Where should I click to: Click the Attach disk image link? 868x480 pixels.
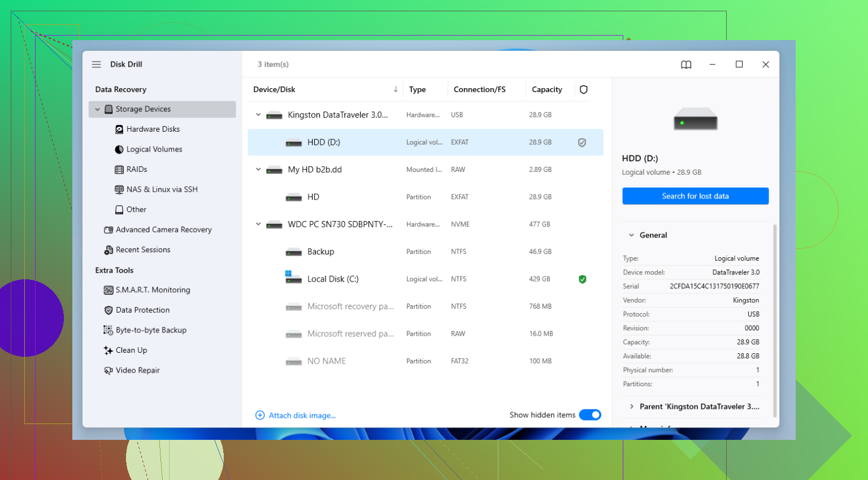click(x=302, y=416)
